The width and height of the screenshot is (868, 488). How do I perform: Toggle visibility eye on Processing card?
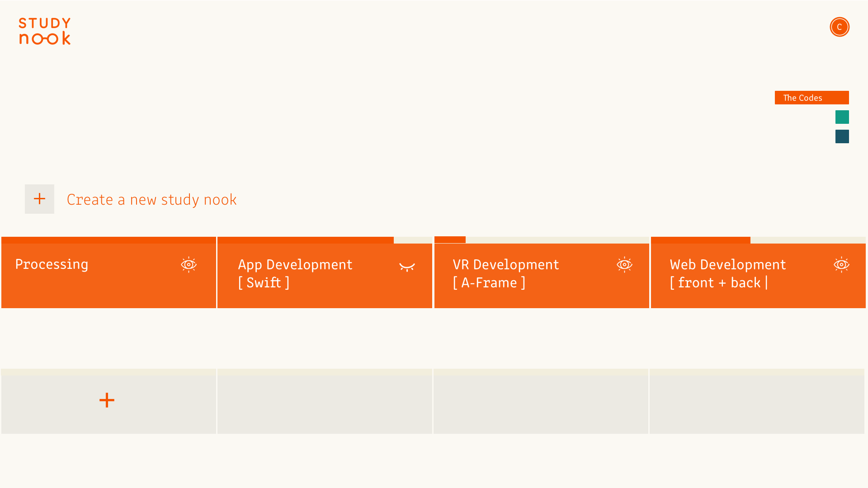[189, 265]
